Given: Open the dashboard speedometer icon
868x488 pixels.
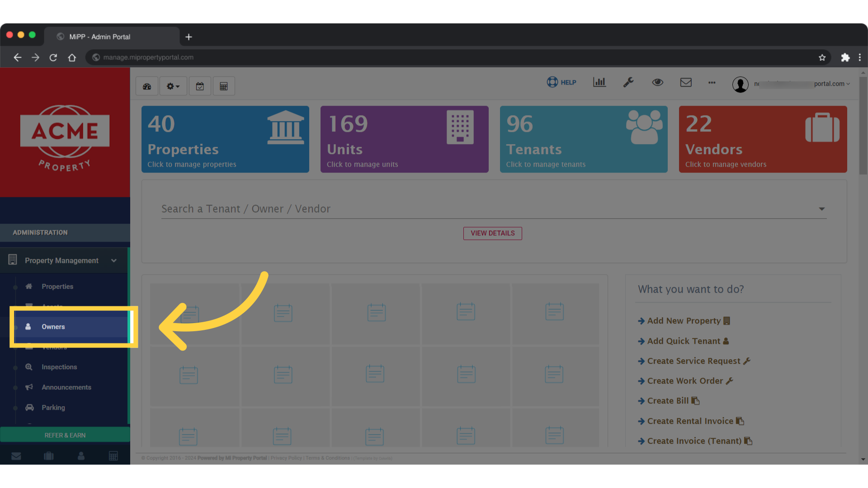Looking at the screenshot, I should [x=147, y=86].
